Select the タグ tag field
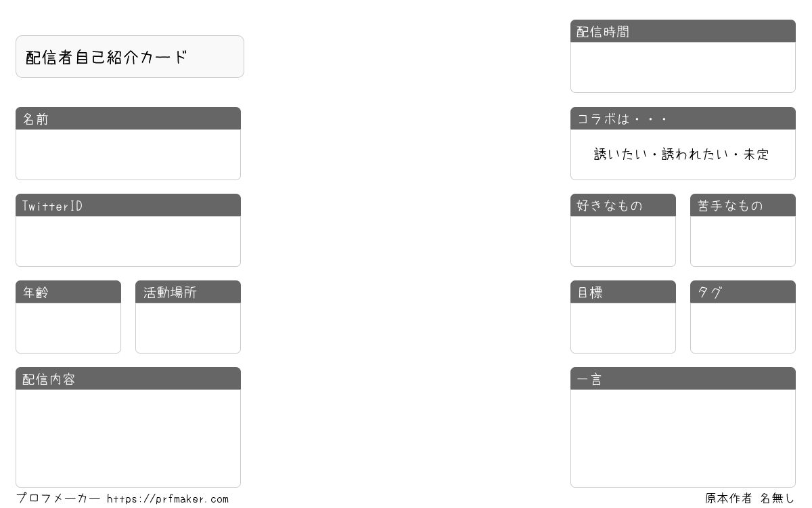The height and width of the screenshot is (508, 812). click(x=743, y=328)
